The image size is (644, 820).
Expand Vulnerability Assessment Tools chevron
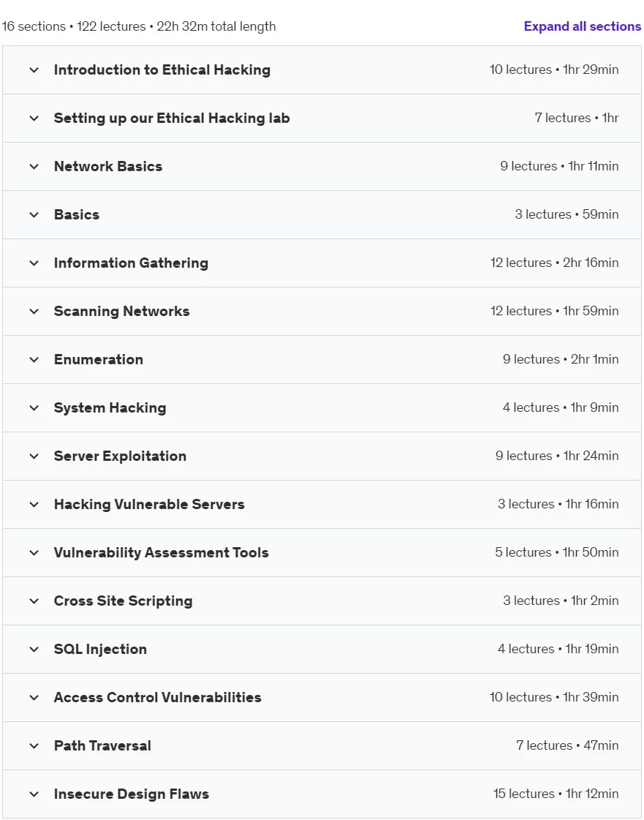point(34,553)
